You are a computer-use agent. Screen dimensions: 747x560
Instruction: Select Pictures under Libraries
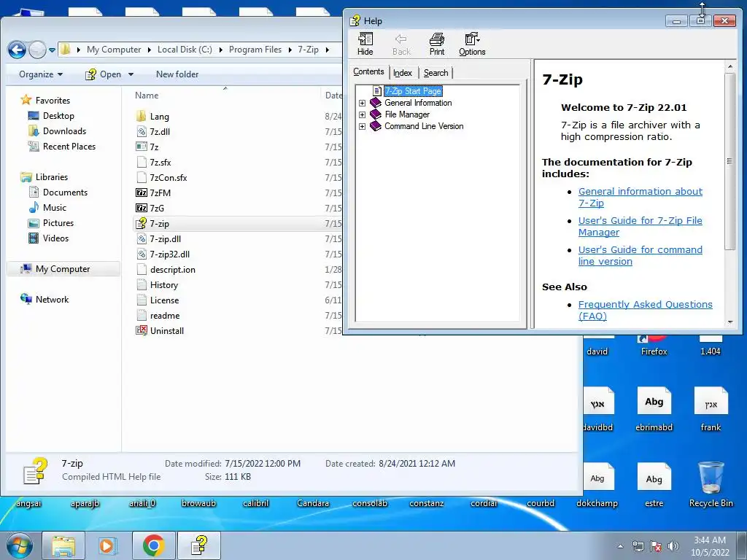pyautogui.click(x=58, y=223)
